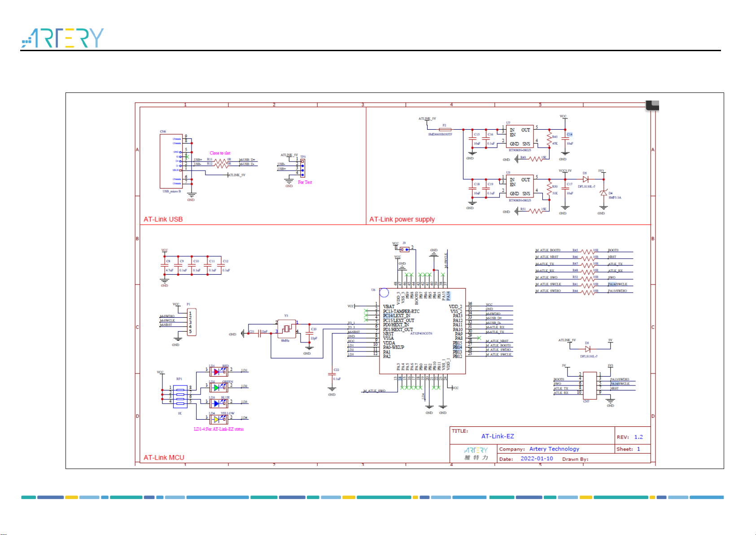This screenshot has height=535, width=756.
Task: Click the 'VCC3.5V' net label
Action: coord(565,171)
